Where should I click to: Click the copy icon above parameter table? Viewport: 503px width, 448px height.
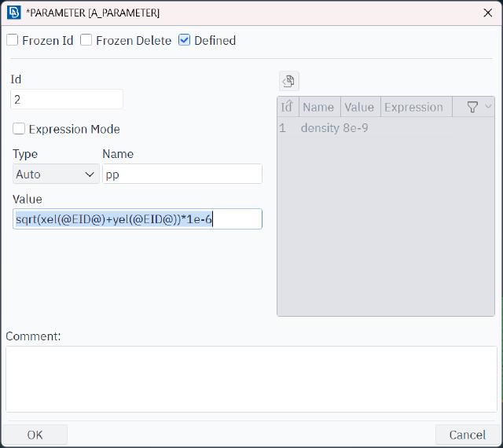point(288,81)
